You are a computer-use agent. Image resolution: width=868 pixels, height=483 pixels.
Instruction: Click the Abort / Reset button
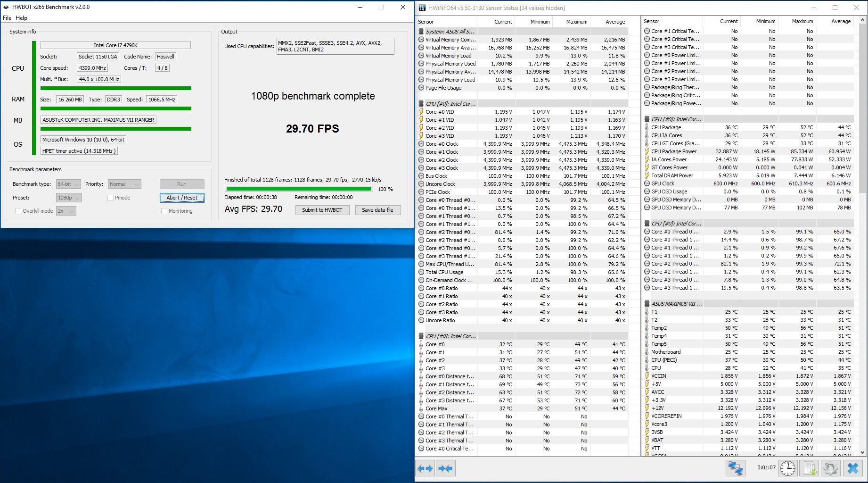tap(182, 198)
